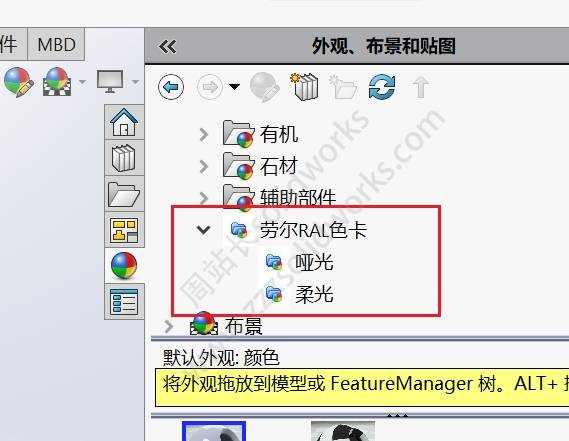Select the 柔光 subfolder
This screenshot has height=441, width=569.
coord(314,294)
